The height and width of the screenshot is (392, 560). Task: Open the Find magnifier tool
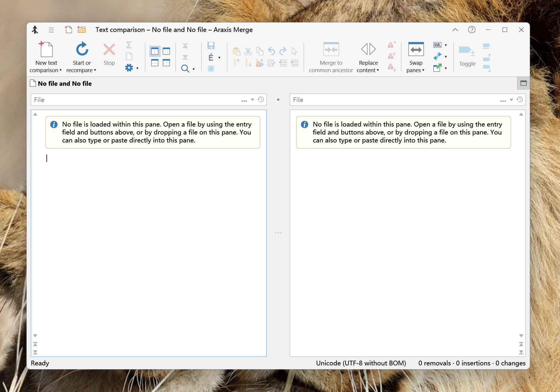(185, 69)
